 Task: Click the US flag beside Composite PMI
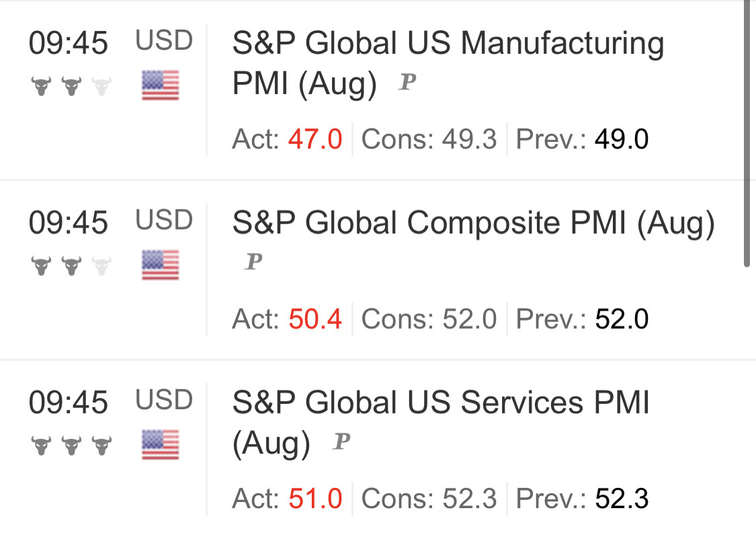[160, 265]
